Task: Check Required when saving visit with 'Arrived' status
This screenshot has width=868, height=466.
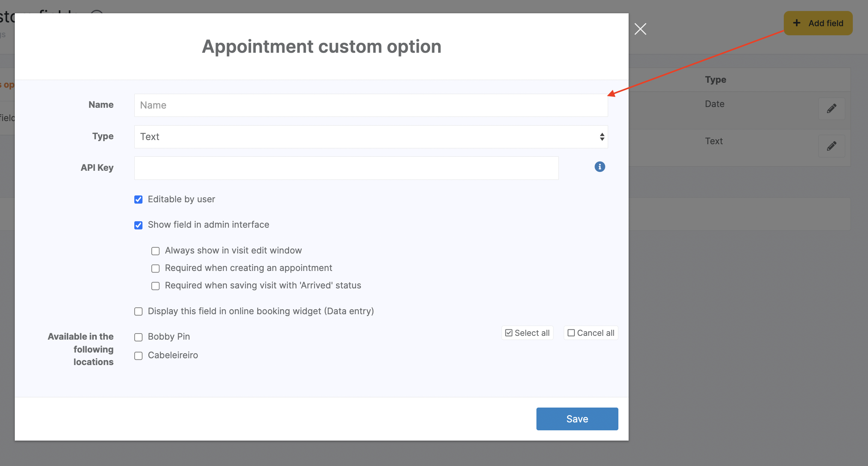Action: 156,286
